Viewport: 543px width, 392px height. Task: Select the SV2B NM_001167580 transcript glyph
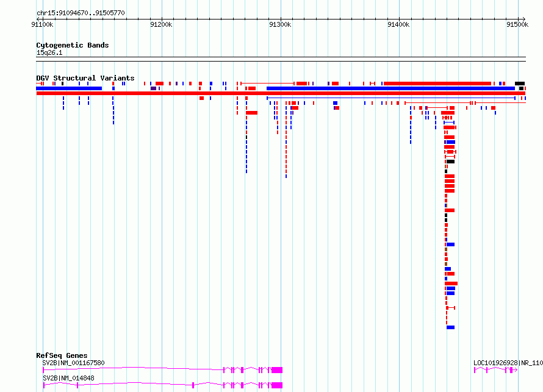[163, 370]
